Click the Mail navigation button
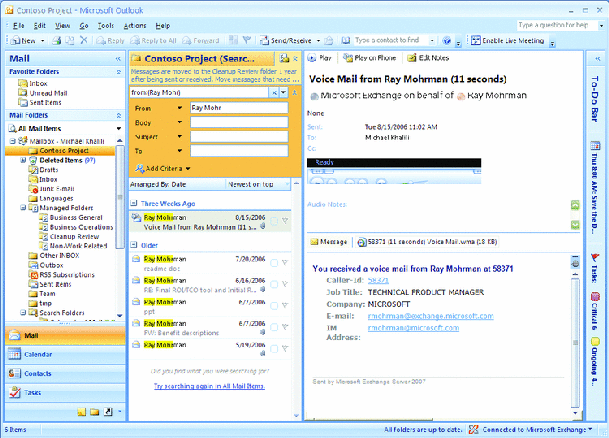 65,335
